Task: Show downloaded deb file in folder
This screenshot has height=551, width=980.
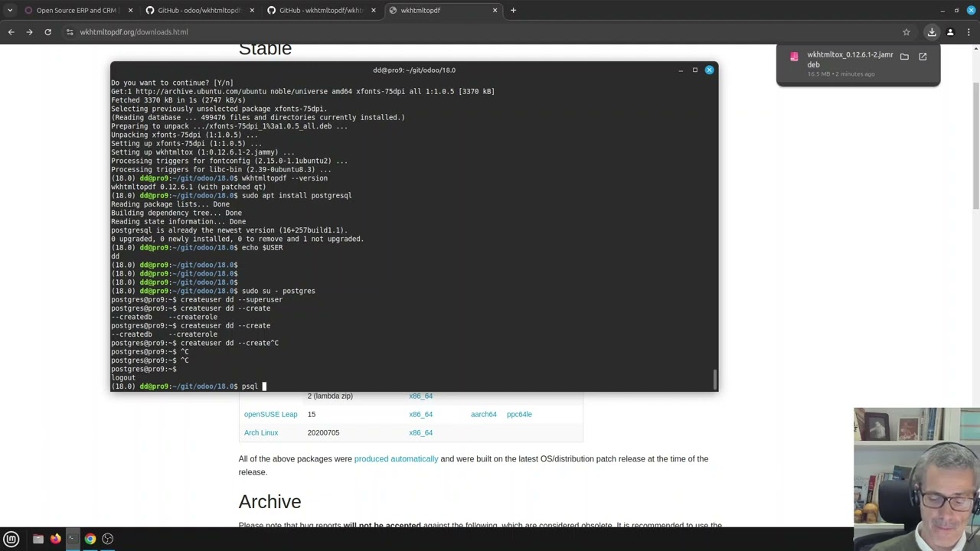Action: tap(904, 57)
